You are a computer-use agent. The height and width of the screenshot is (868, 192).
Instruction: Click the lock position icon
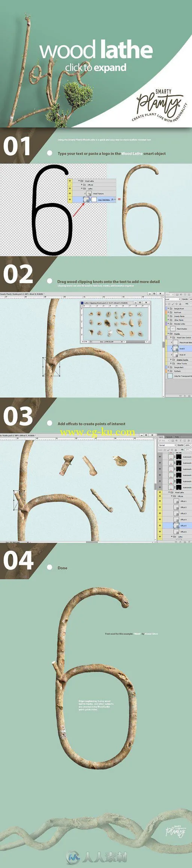point(172,450)
